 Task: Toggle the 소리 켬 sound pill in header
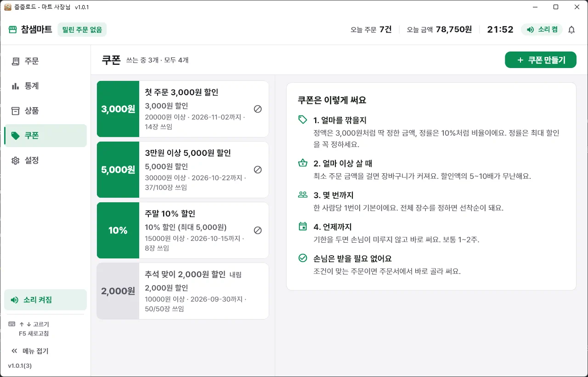click(542, 29)
